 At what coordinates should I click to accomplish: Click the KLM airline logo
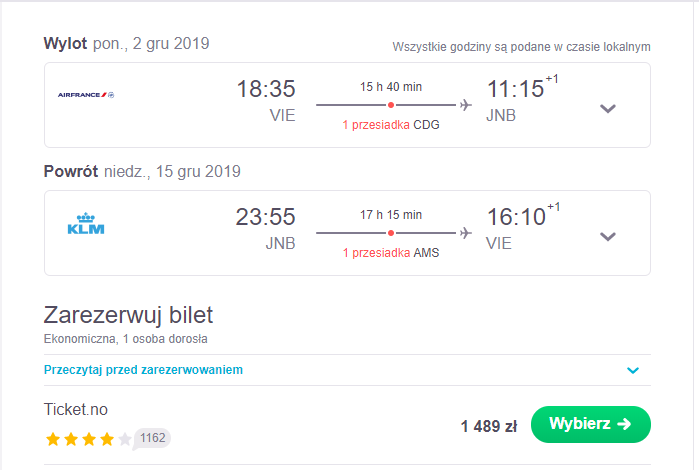pyautogui.click(x=86, y=223)
